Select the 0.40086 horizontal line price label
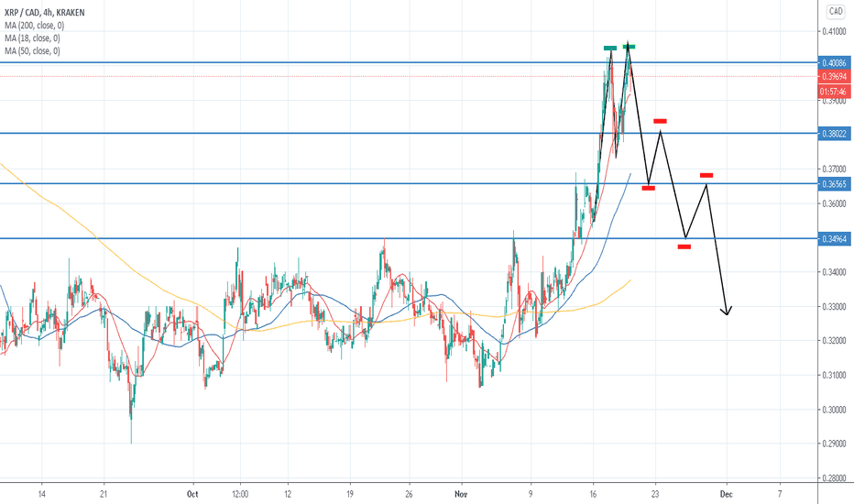854x504 pixels. (834, 63)
